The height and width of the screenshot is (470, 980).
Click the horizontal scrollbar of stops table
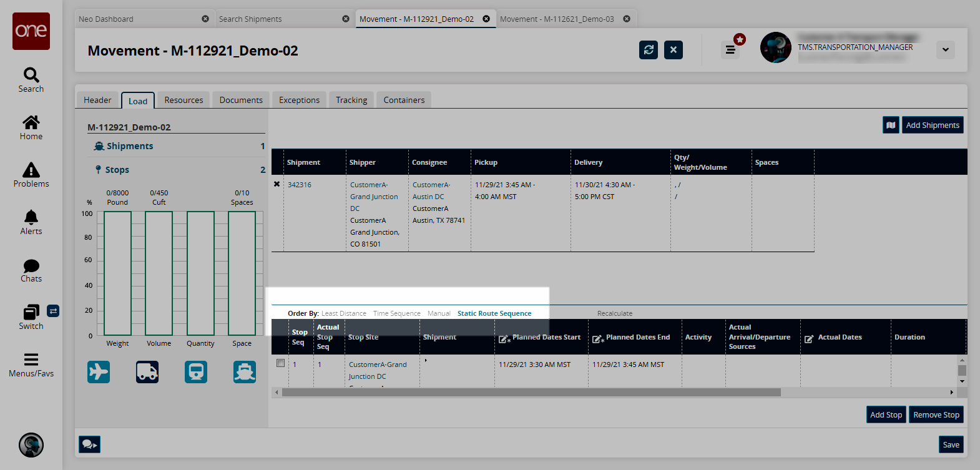pos(531,393)
